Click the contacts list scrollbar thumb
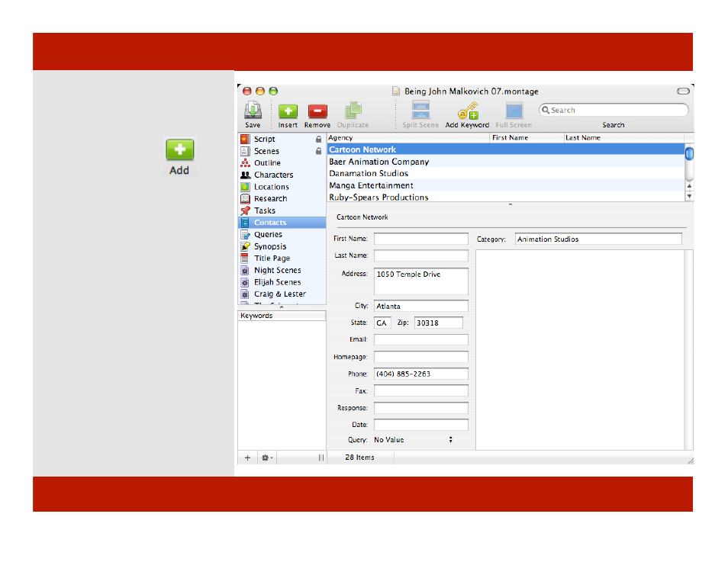This screenshot has height=562, width=728. (x=690, y=153)
